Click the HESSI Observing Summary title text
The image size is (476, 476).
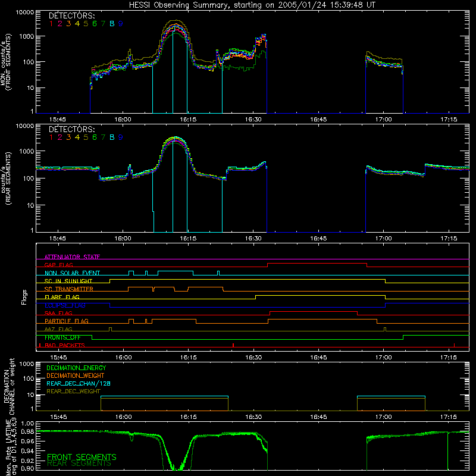[252, 5]
